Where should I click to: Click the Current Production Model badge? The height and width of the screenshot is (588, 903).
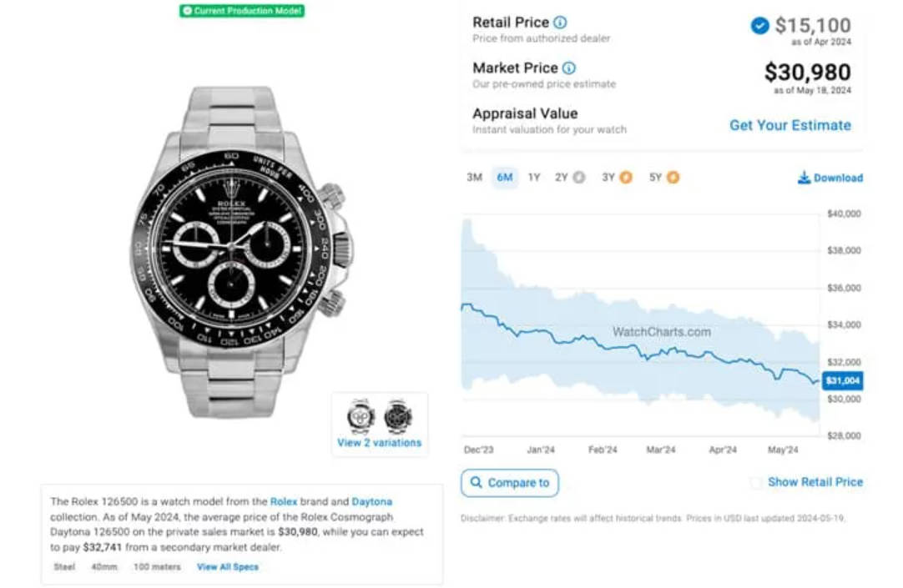click(x=242, y=11)
